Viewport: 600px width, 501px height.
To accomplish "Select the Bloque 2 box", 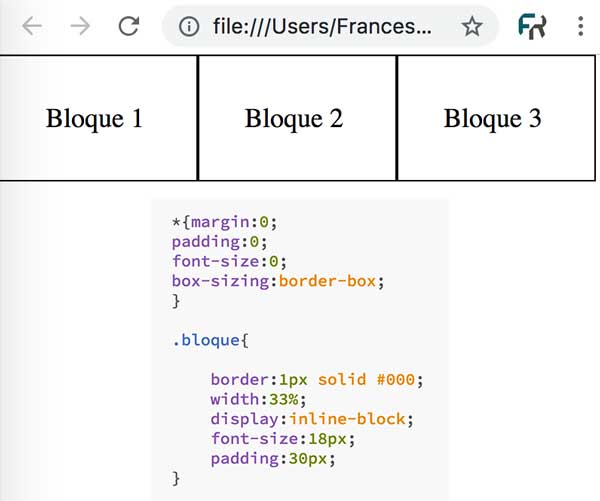I will point(294,118).
